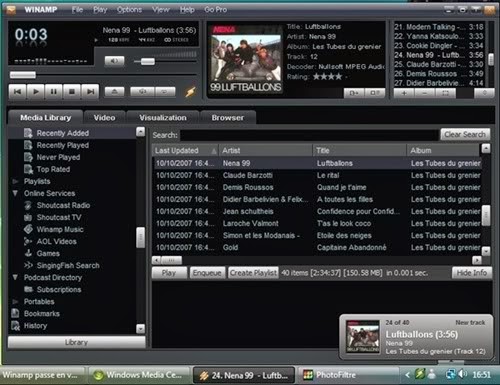This screenshot has height=385, width=500.
Task: Toggle repeat mode on the player
Action: tap(165, 91)
